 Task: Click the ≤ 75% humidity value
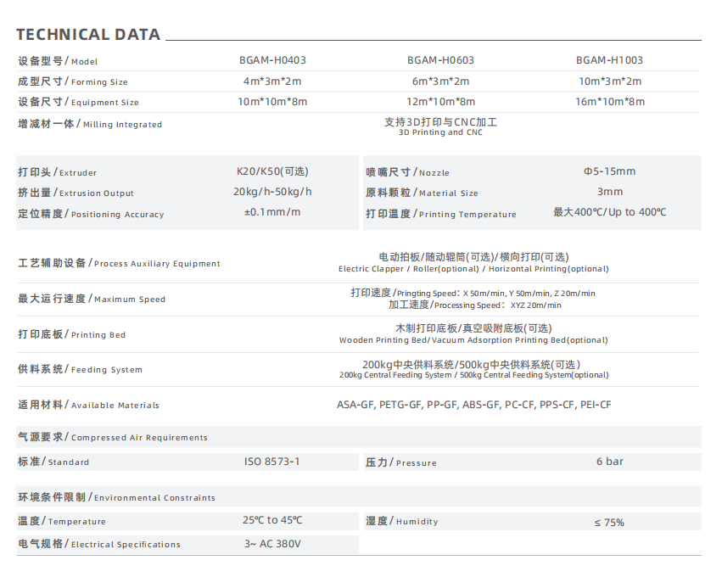[x=609, y=523]
